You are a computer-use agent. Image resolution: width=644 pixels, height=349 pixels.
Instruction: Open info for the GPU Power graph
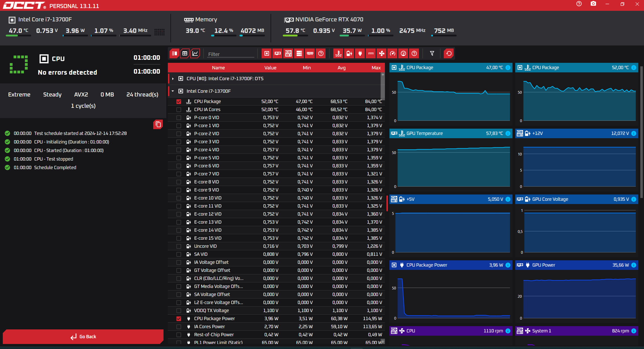[634, 265]
